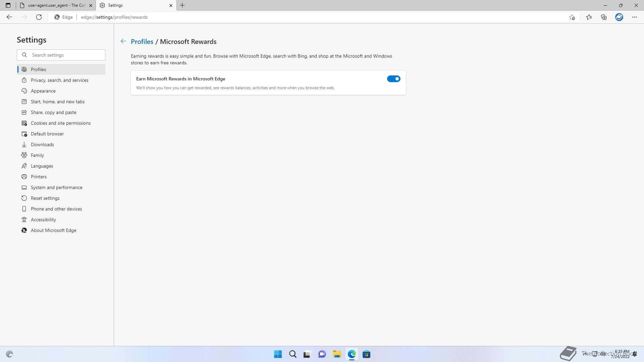Screen dimensions: 644x362
Task: Open Microsoft Store from taskbar
Action: pyautogui.click(x=366, y=354)
